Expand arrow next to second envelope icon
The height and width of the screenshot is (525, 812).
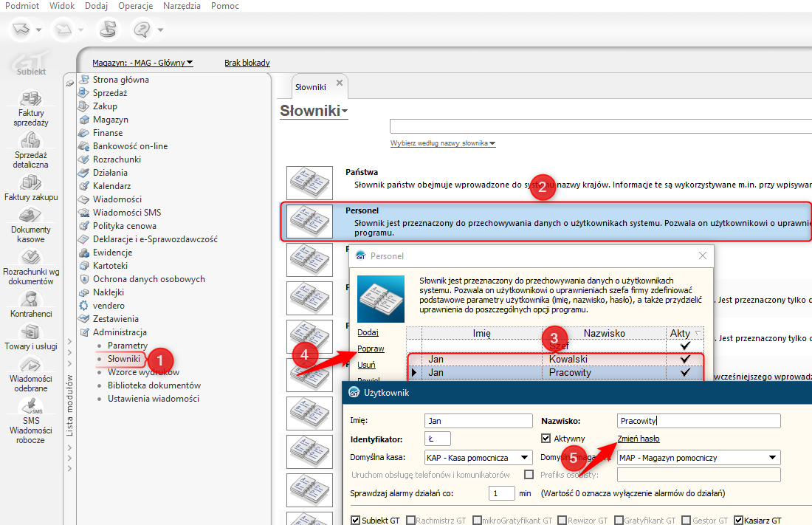pos(80,30)
